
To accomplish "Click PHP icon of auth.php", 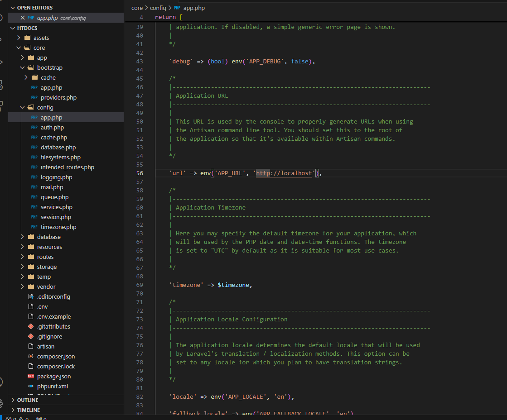I will coord(34,127).
